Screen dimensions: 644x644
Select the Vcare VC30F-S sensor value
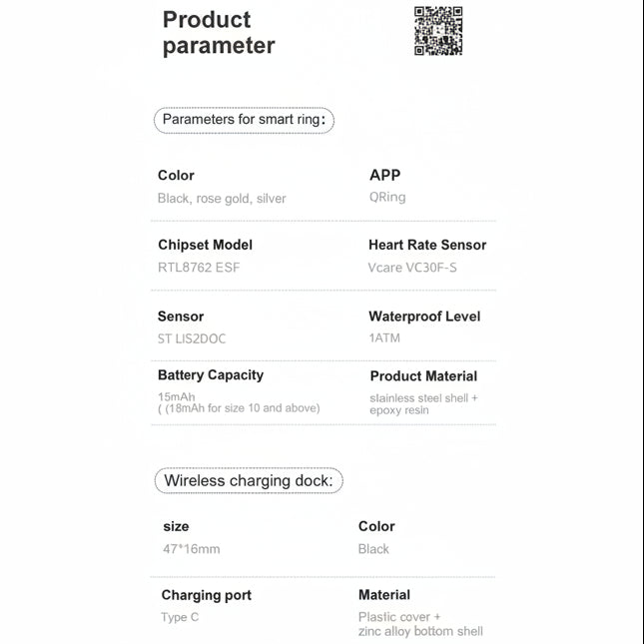[x=412, y=267]
